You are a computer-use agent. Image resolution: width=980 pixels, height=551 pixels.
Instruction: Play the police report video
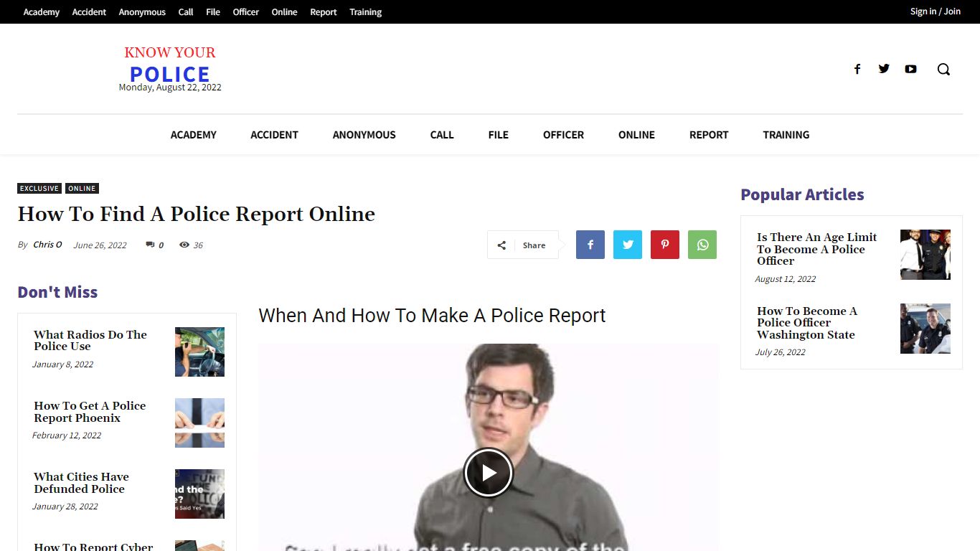coord(488,473)
